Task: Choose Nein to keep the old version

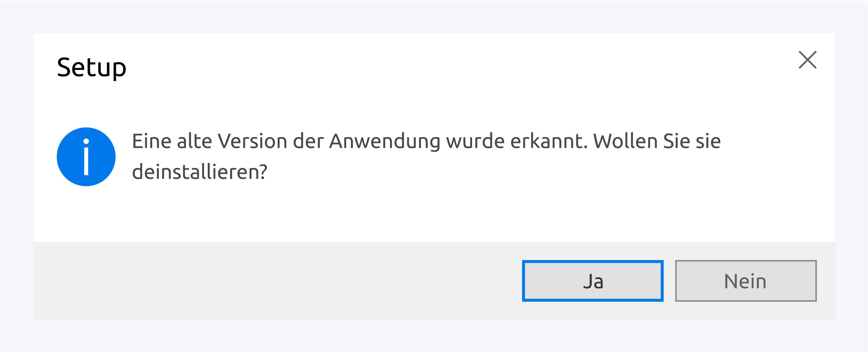Action: 746,281
